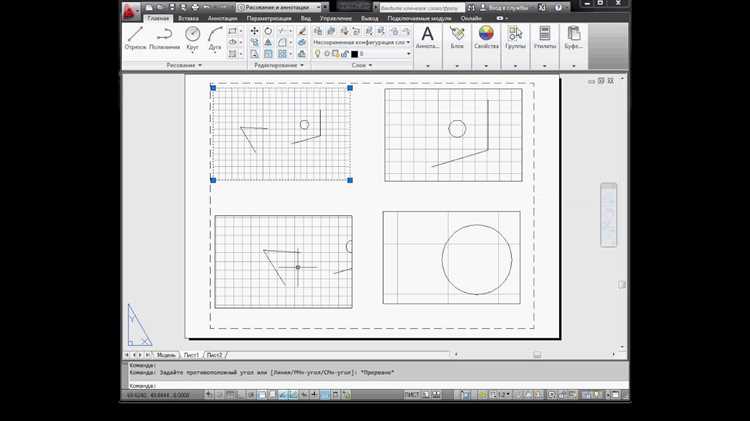
Task: Toggle layer freeze sun icon
Action: (x=327, y=54)
